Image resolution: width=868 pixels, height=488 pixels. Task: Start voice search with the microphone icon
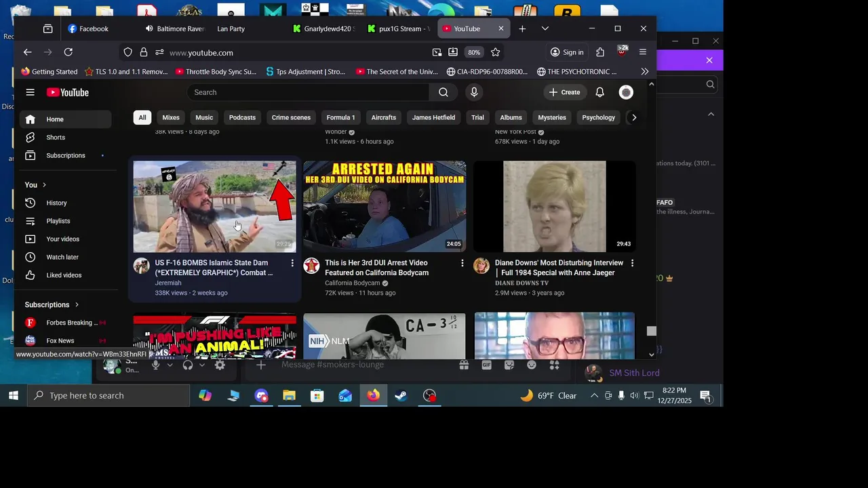pos(474,92)
